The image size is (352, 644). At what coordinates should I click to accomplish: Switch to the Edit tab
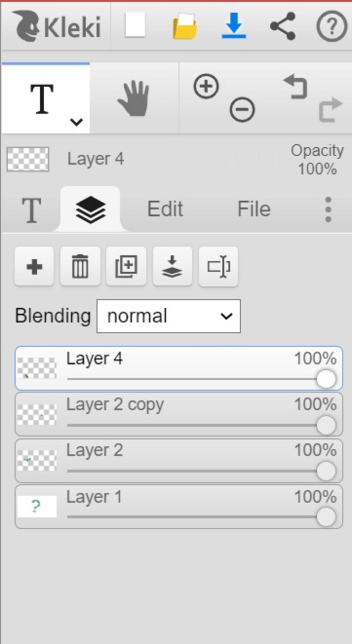click(165, 209)
